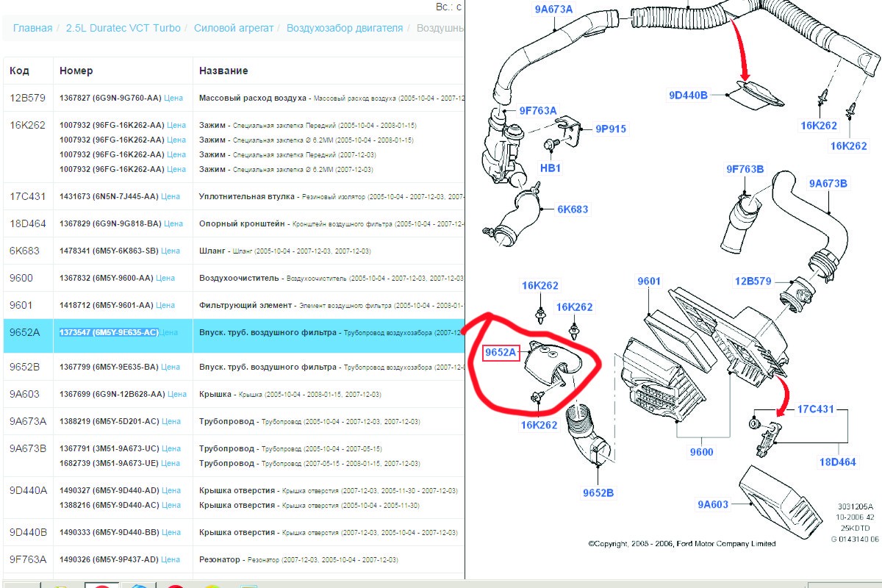Open Цена link for part 1388219
Image resolution: width=882 pixels, height=588 pixels.
click(x=171, y=422)
